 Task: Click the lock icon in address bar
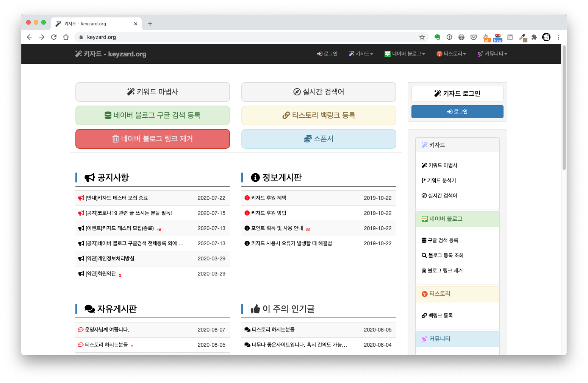(81, 37)
